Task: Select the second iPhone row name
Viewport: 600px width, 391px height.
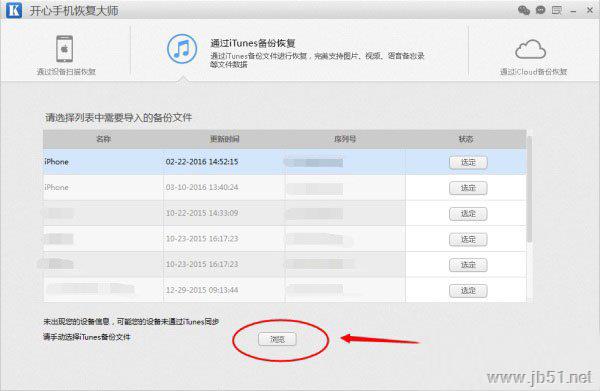Action: click(56, 187)
